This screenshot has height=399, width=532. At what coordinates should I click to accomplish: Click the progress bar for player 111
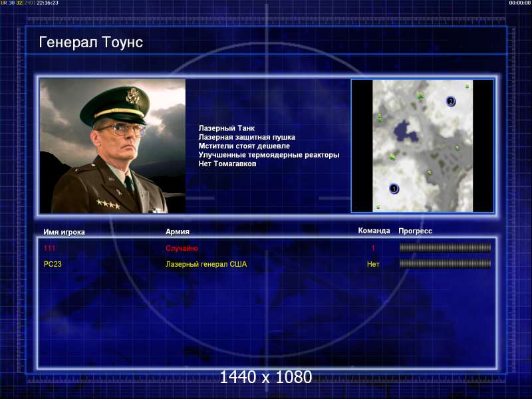(445, 248)
